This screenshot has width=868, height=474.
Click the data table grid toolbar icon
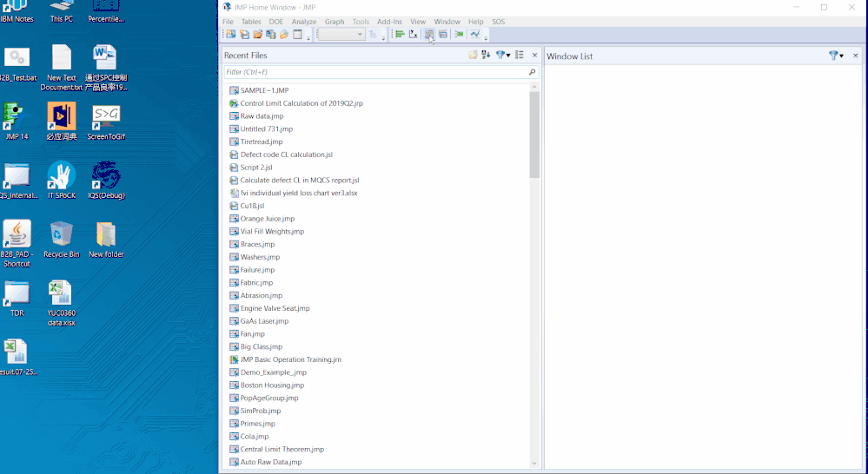coord(297,35)
